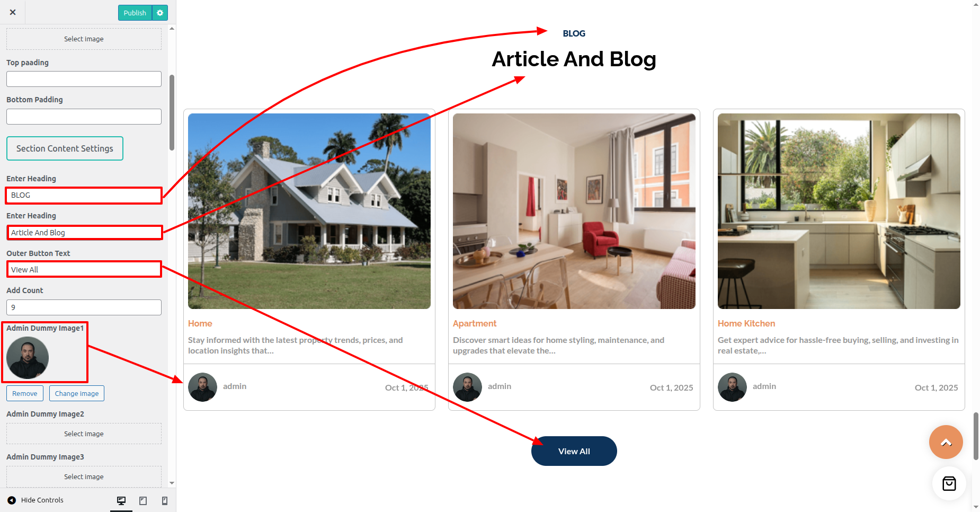The height and width of the screenshot is (512, 980).
Task: Click the admin avatar on the Home post
Action: click(202, 387)
